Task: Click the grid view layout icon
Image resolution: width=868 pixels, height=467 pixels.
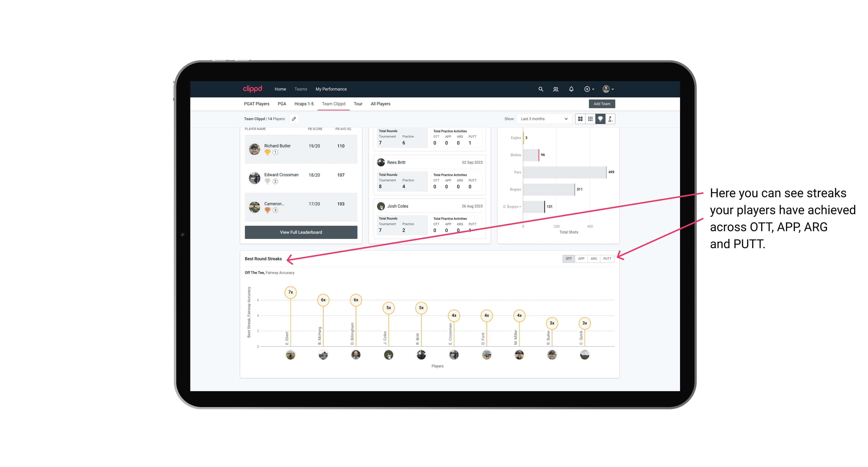Action: pyautogui.click(x=580, y=119)
